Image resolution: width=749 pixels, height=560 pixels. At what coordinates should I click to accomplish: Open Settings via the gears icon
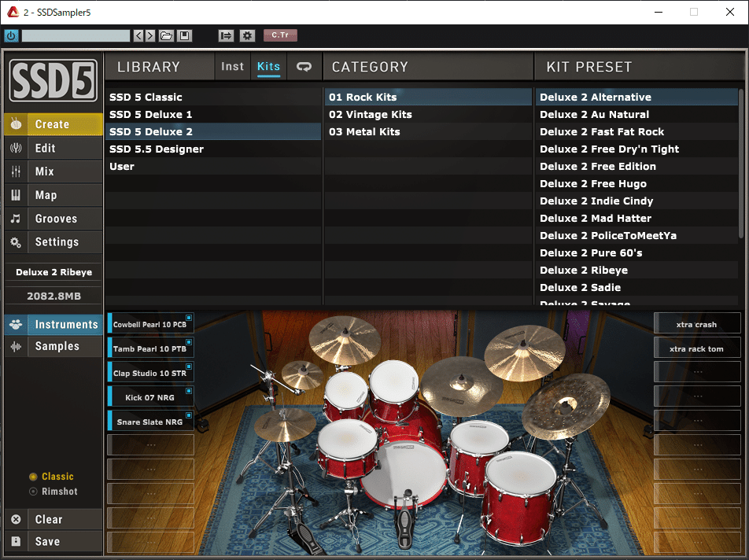click(x=16, y=242)
